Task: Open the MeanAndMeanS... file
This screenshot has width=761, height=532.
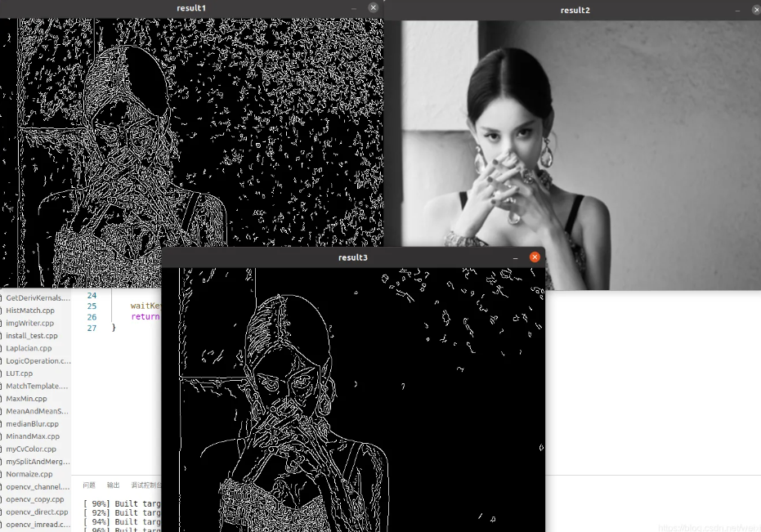Action: pyautogui.click(x=35, y=412)
